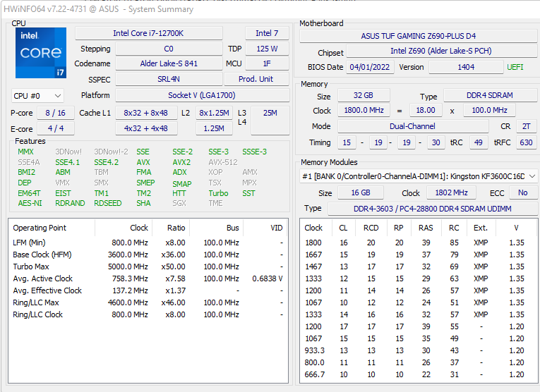Click the memory size 32 GB
The height and width of the screenshot is (392, 540).
[x=364, y=95]
